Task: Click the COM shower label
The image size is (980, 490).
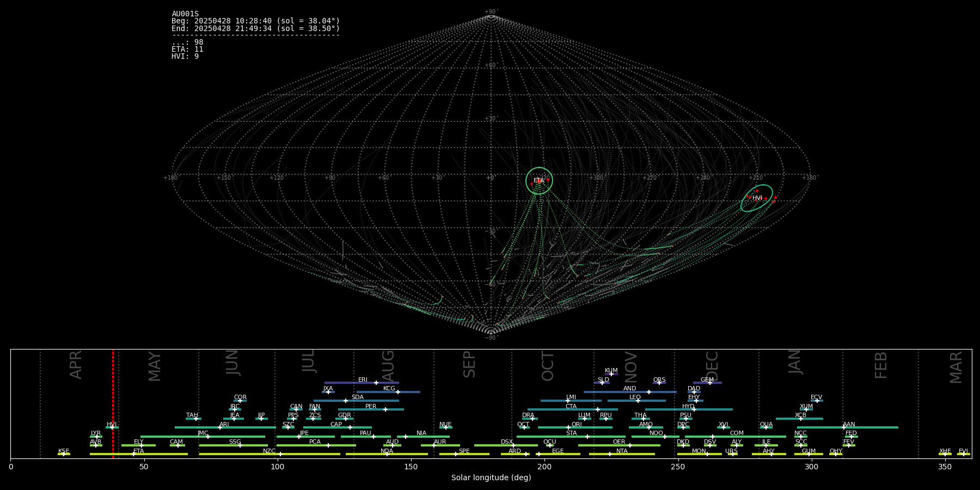Action: click(737, 433)
